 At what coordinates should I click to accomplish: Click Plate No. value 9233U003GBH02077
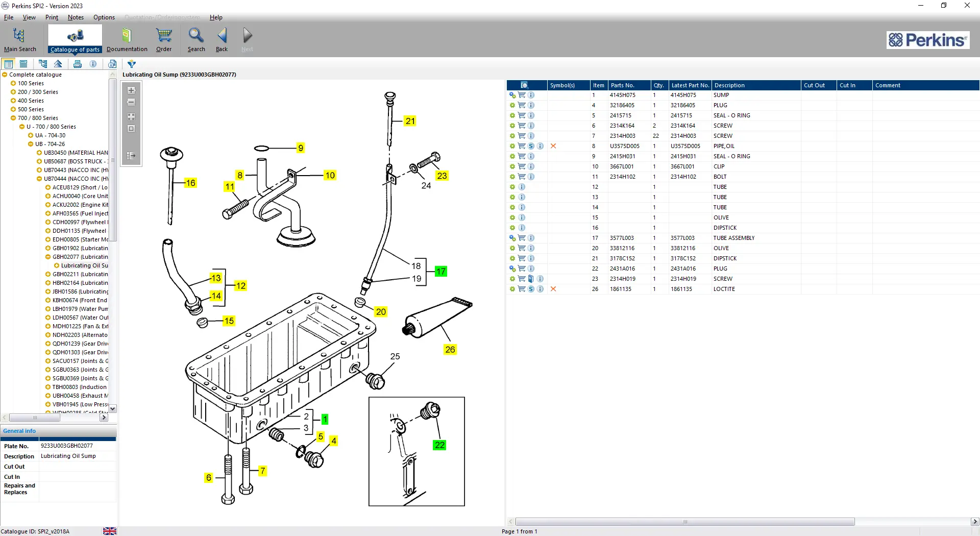pos(67,446)
